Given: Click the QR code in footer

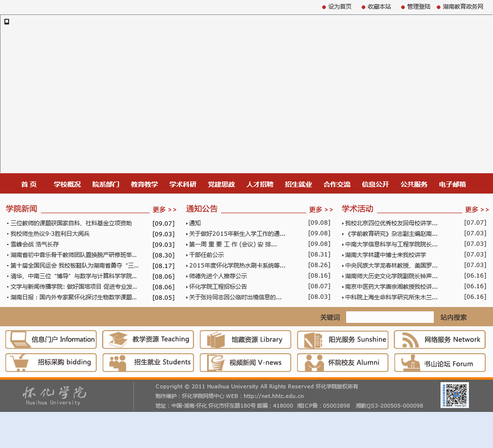Looking at the screenshot, I should 454,395.
